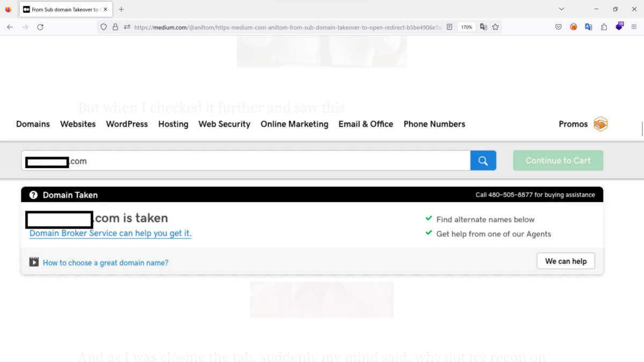Open the site permissions icon in address bar

click(127, 27)
